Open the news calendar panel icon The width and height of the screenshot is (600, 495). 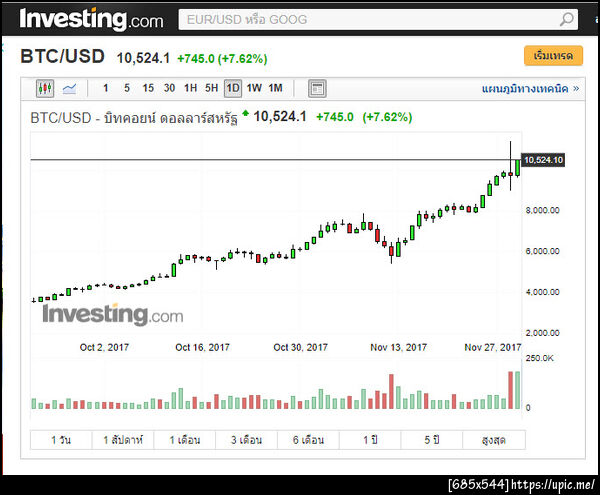click(317, 89)
